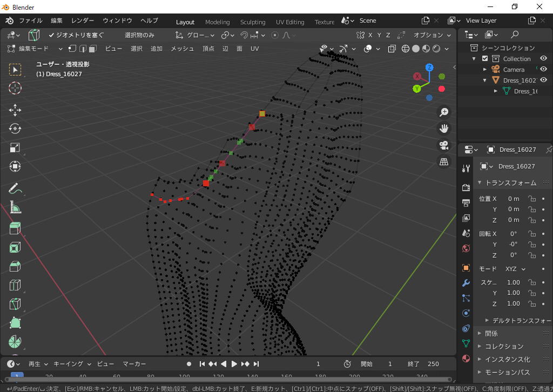Viewport: 553px width, 392px height.
Task: Choose the Move tool
Action: 15,110
